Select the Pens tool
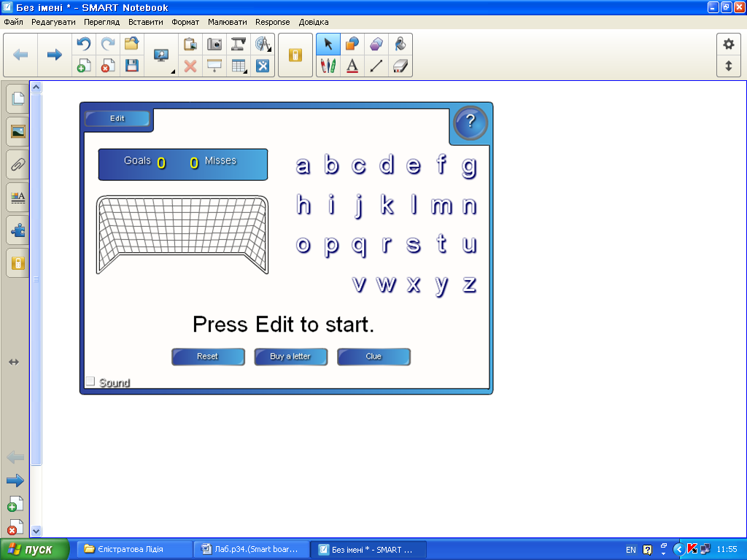The height and width of the screenshot is (560, 747). coord(328,66)
